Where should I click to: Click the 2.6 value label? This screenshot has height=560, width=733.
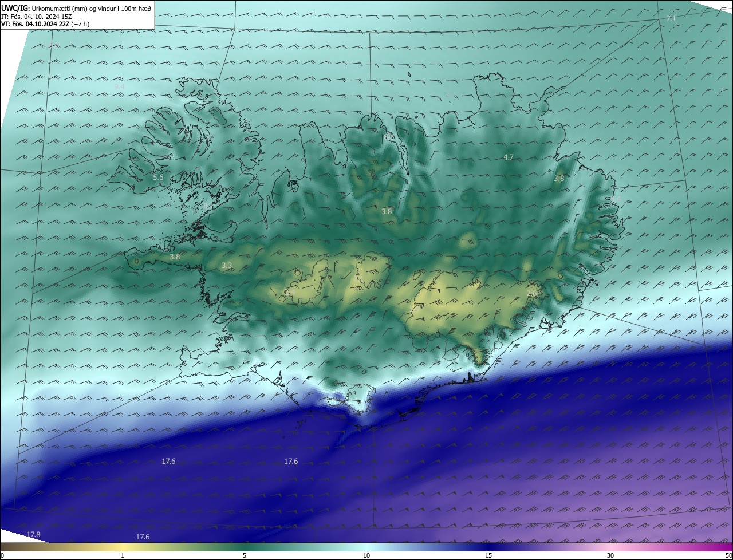pyautogui.click(x=532, y=294)
